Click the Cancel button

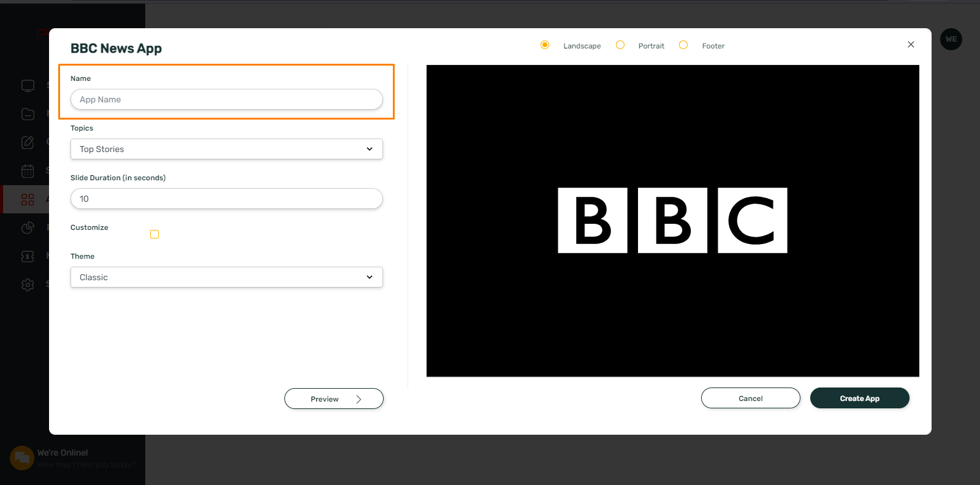pyautogui.click(x=751, y=398)
